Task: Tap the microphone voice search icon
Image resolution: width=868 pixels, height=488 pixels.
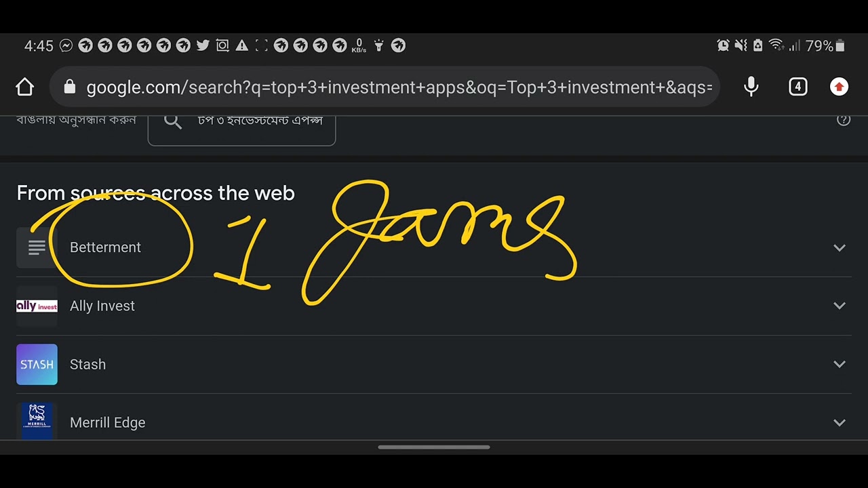Action: pyautogui.click(x=751, y=87)
